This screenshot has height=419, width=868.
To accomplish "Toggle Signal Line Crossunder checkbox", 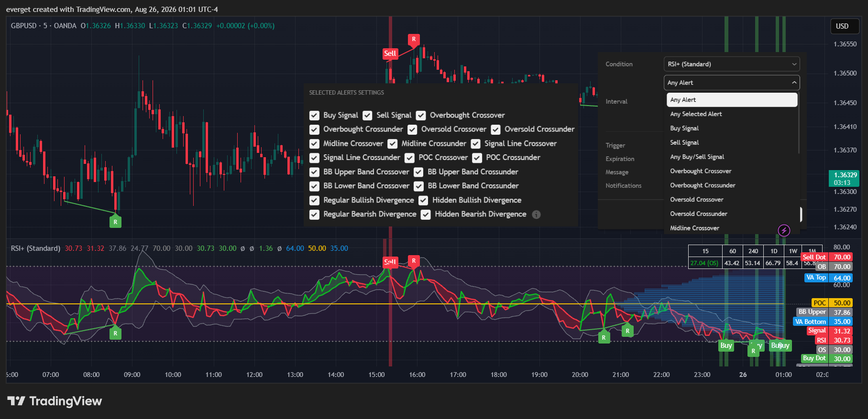I will [314, 158].
